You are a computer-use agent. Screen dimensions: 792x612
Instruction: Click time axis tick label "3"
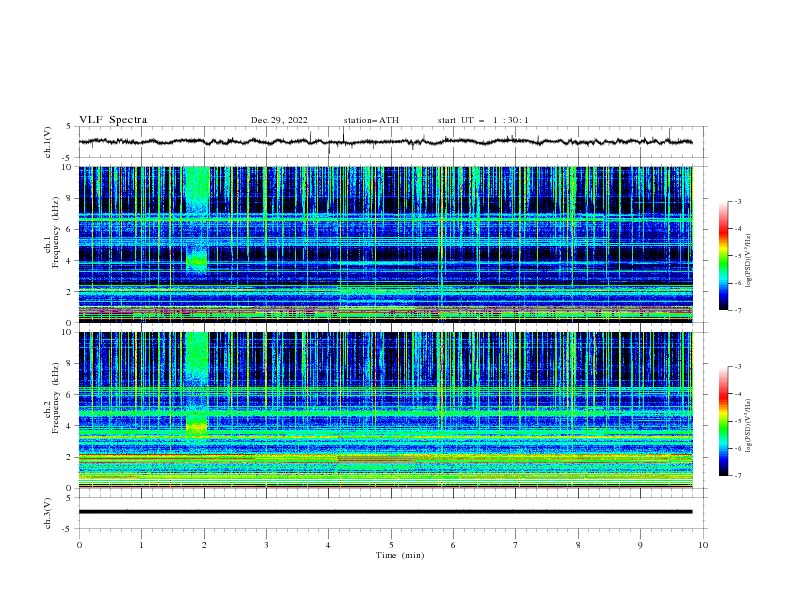(266, 545)
